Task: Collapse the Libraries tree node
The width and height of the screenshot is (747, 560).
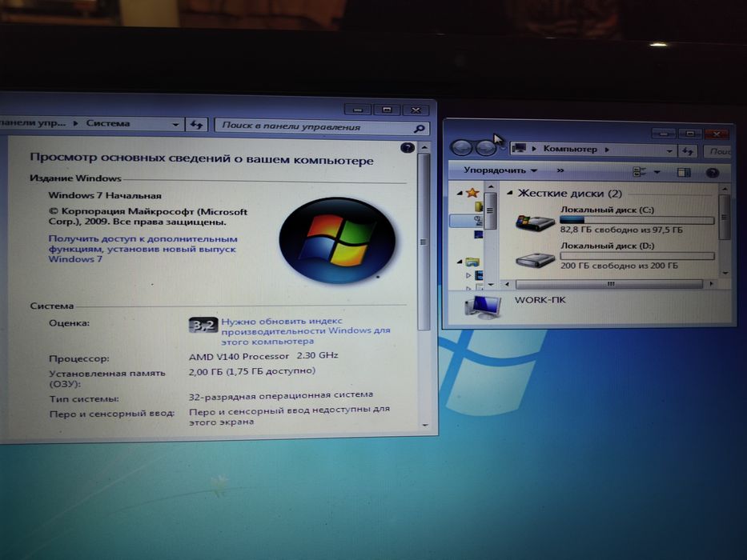Action: point(460,262)
